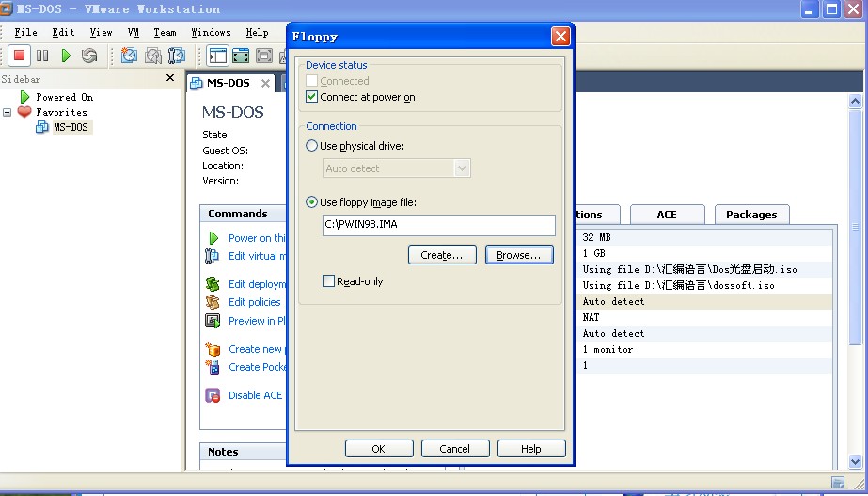Open the View menu

click(101, 33)
